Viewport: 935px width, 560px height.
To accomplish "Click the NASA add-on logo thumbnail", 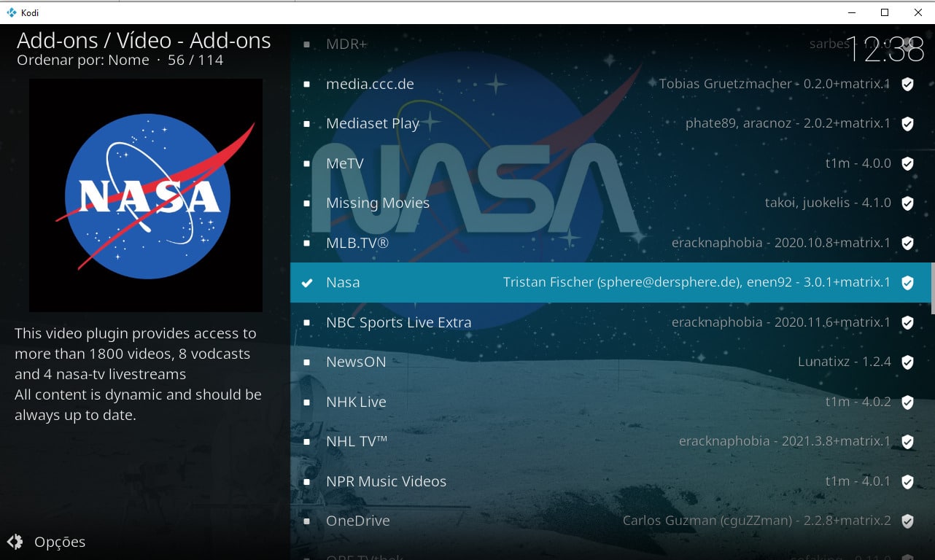I will 146,195.
